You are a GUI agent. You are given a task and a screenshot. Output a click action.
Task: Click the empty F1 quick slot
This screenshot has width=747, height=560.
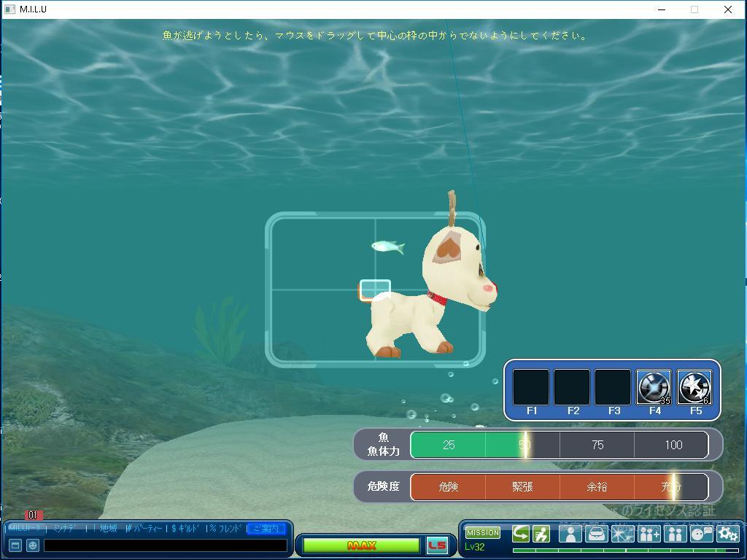point(531,387)
